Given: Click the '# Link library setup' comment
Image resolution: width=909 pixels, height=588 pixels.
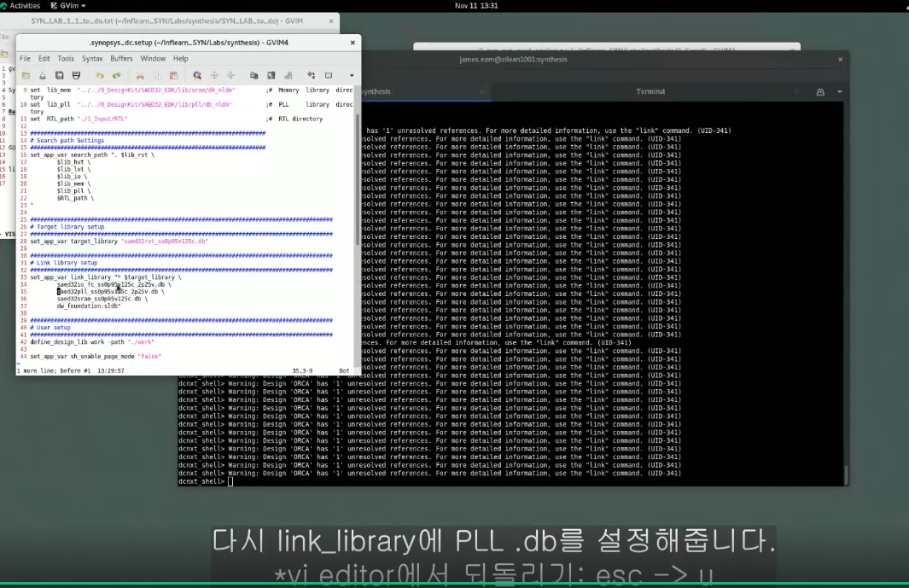Looking at the screenshot, I should [64, 263].
